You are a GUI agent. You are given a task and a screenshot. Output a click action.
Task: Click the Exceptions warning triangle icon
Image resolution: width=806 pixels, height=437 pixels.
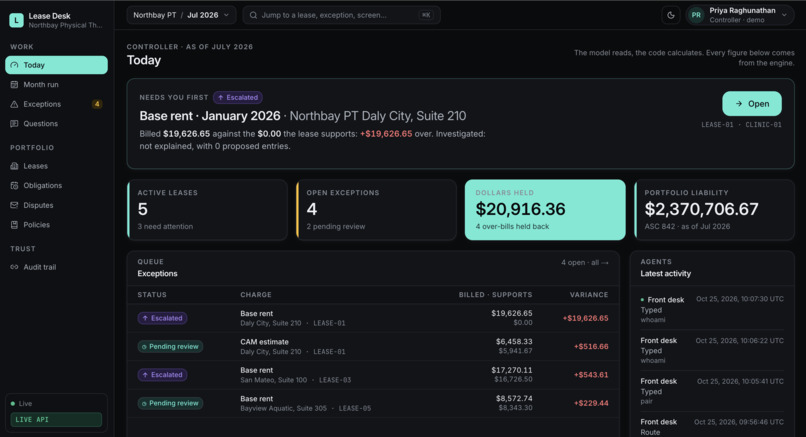pyautogui.click(x=14, y=104)
